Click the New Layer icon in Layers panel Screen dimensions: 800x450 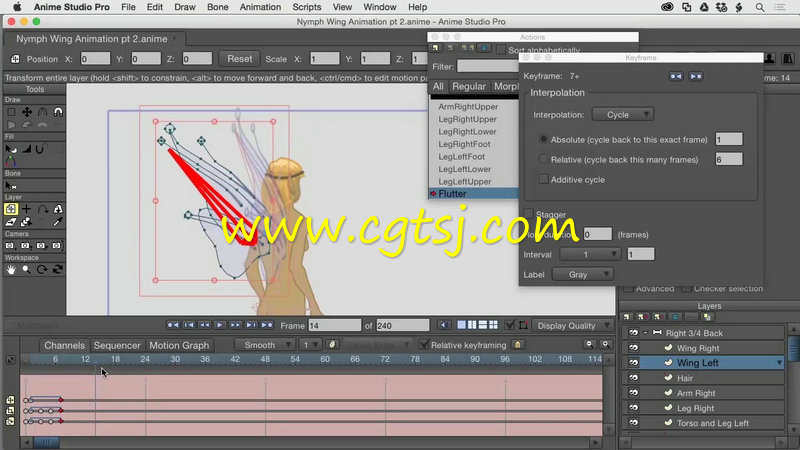627,317
